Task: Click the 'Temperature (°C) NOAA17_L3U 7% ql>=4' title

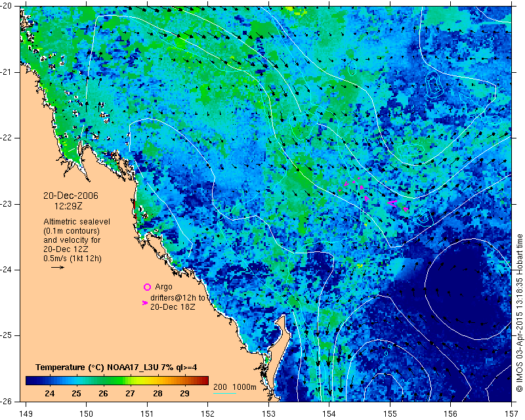Action: click(116, 367)
